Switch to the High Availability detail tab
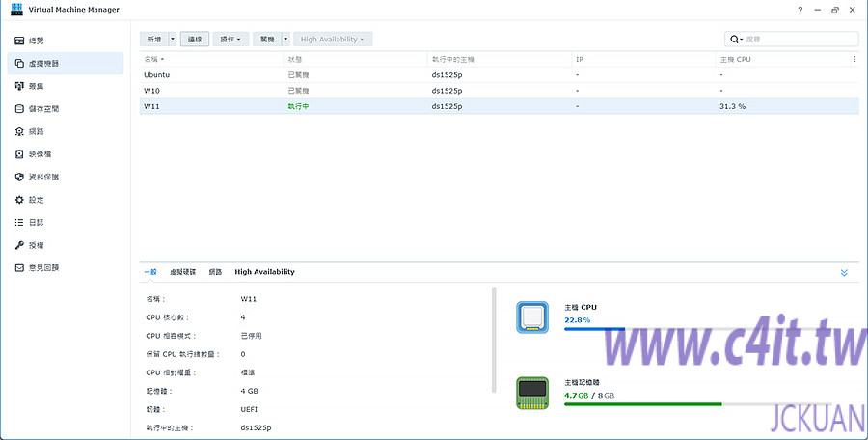868x440 pixels. [x=264, y=272]
